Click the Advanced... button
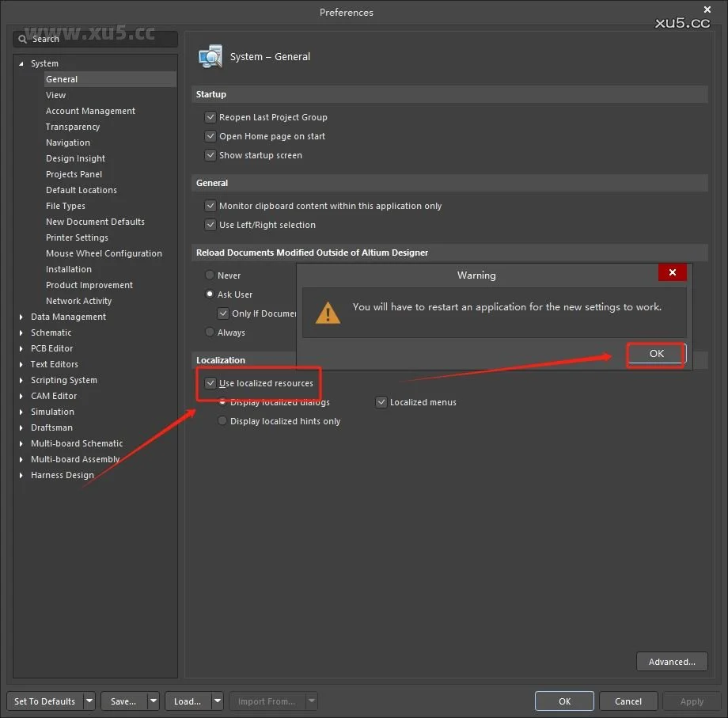 pos(671,662)
